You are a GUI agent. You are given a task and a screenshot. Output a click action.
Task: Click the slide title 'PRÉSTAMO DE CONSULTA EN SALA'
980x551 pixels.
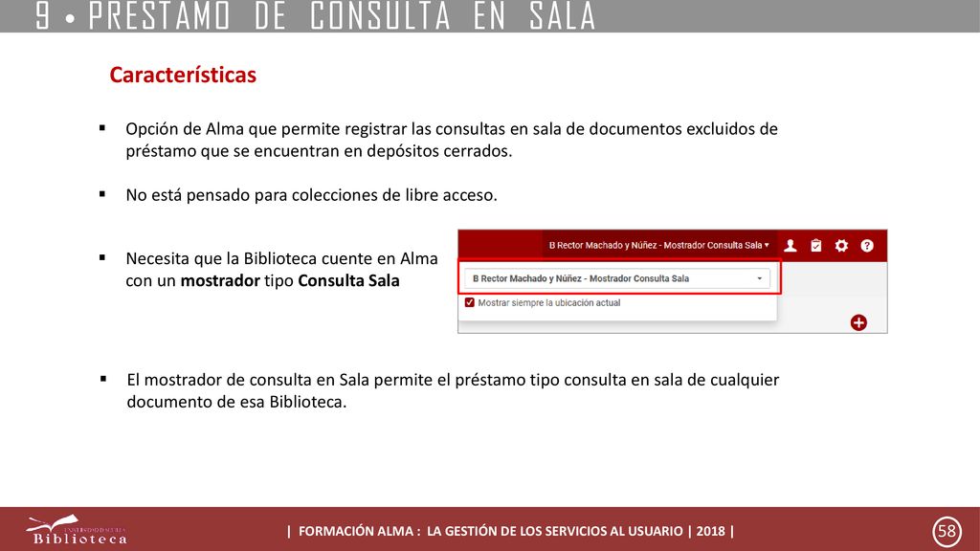tap(342, 16)
